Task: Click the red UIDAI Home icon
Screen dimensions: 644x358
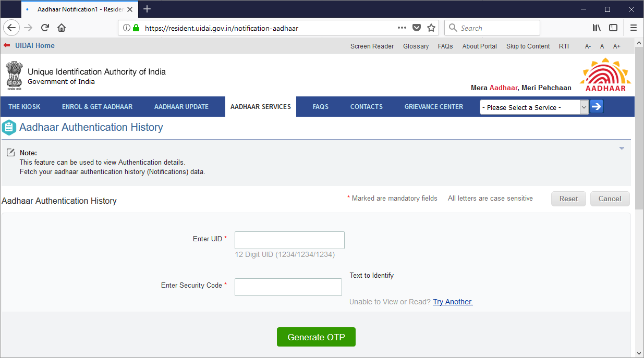Action: pyautogui.click(x=6, y=45)
